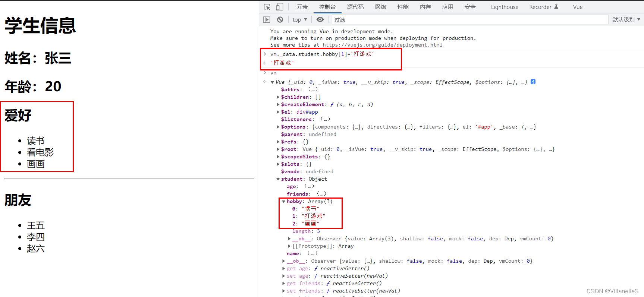Expand the $children property
Image resolution: width=644 pixels, height=297 pixels.
tap(278, 97)
